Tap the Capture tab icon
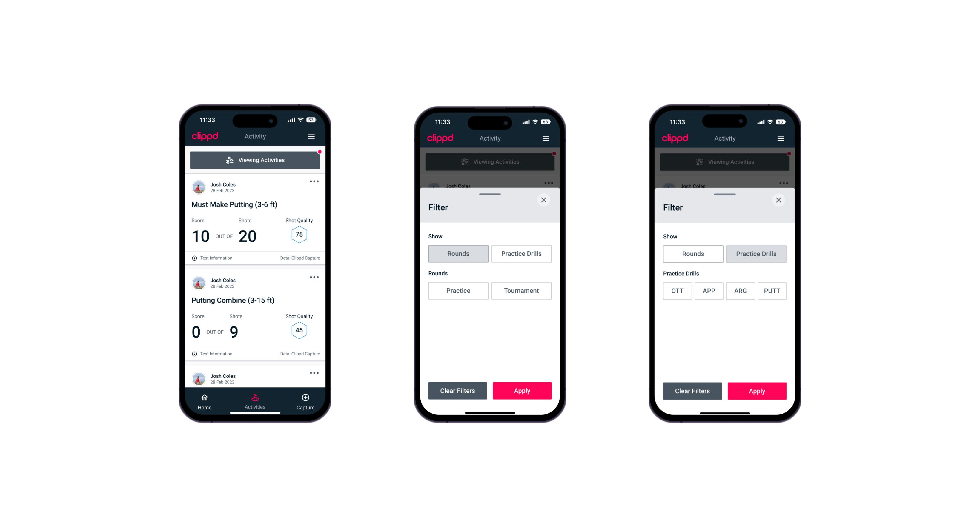This screenshot has width=980, height=527. pos(306,398)
